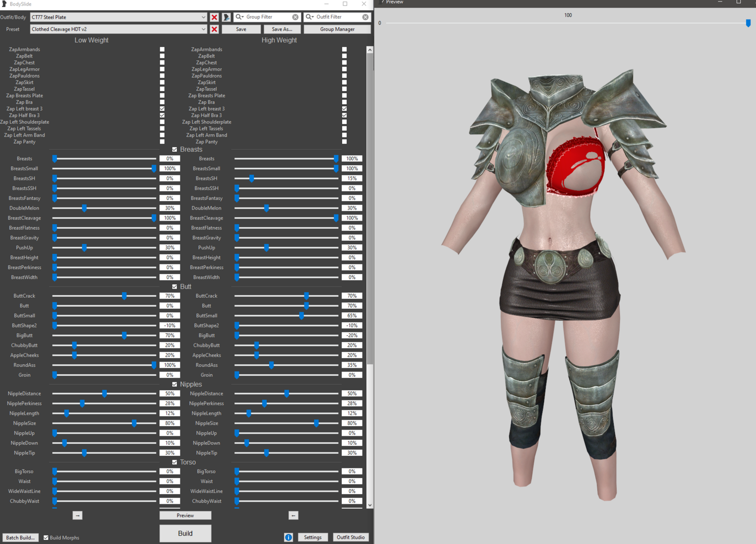The image size is (756, 544).
Task: Click the blue info icon near Settings
Action: tap(288, 537)
